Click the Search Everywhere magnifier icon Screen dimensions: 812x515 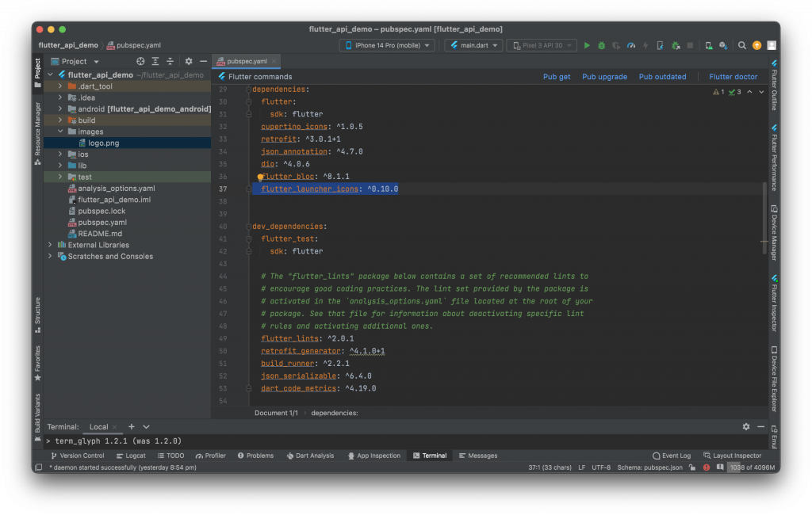744,46
